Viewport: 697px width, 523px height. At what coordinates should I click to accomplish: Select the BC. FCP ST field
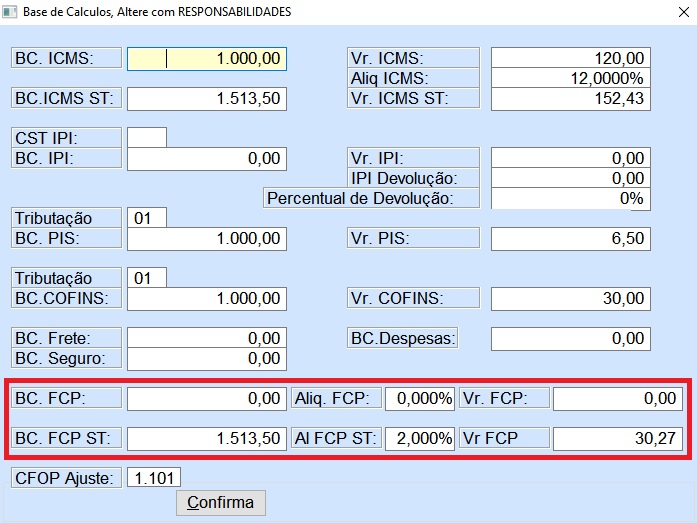207,438
